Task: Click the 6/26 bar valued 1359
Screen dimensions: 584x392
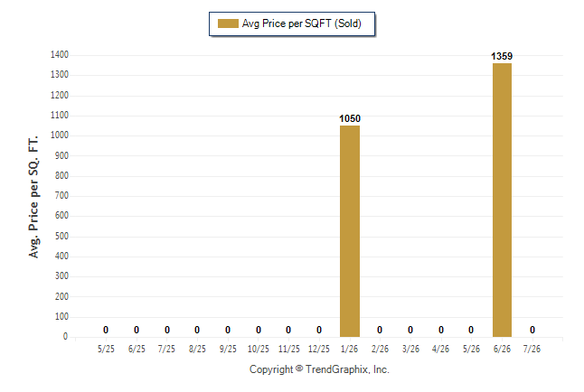Action: (x=502, y=200)
